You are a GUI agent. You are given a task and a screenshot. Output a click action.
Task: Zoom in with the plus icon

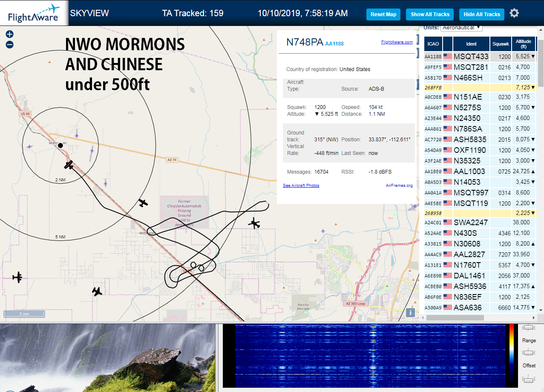click(9, 34)
